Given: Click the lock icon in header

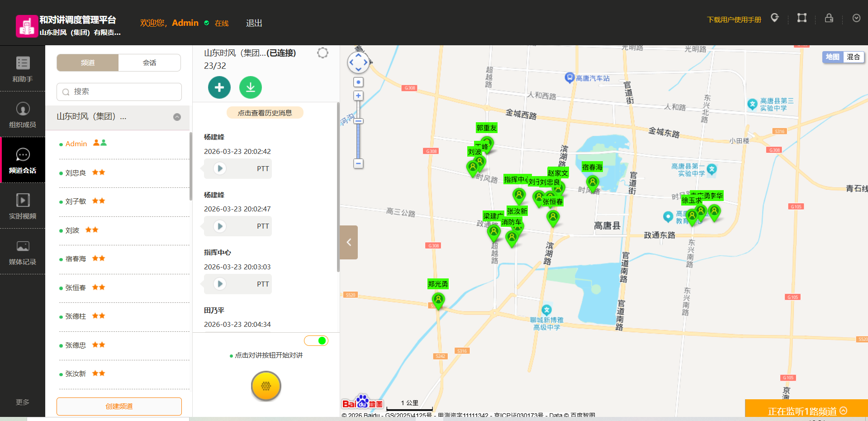Looking at the screenshot, I should click(829, 18).
